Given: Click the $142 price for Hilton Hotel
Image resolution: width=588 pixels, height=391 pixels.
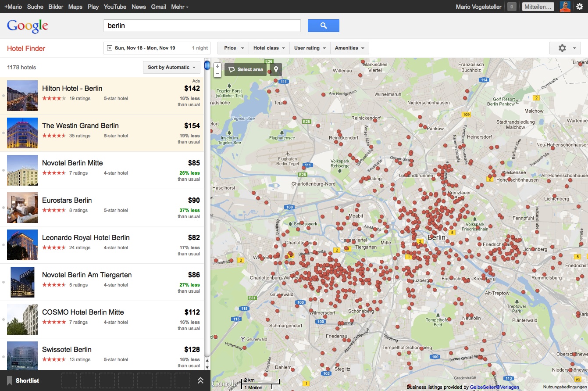Looking at the screenshot, I should pos(192,88).
